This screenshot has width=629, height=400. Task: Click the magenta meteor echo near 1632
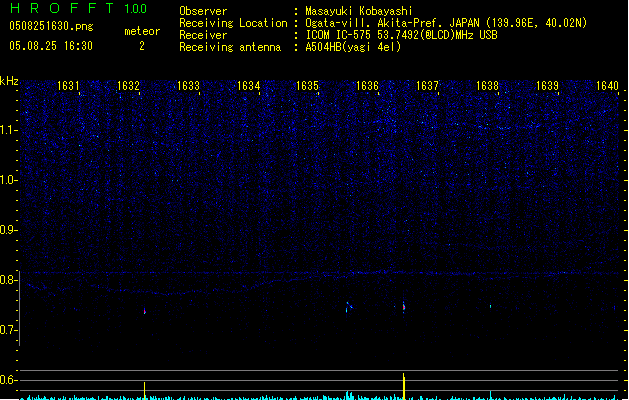coord(145,311)
